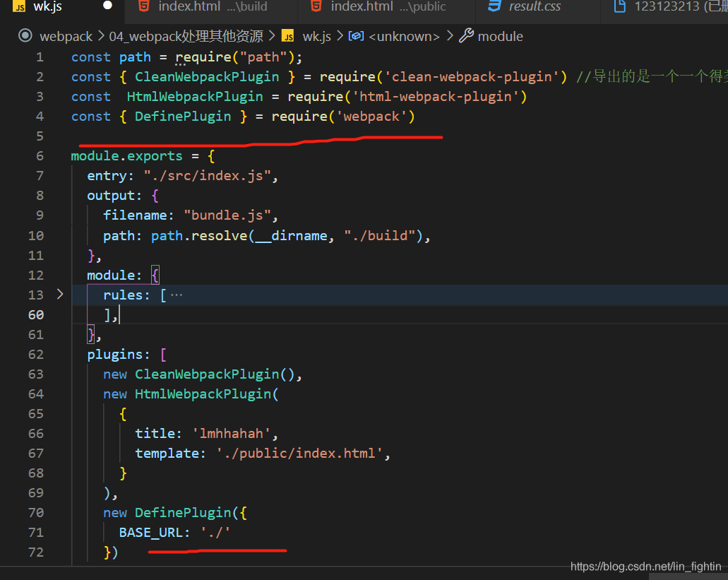Click HtmlWebpackPlugin on line 64
The width and height of the screenshot is (728, 580).
[x=203, y=394]
